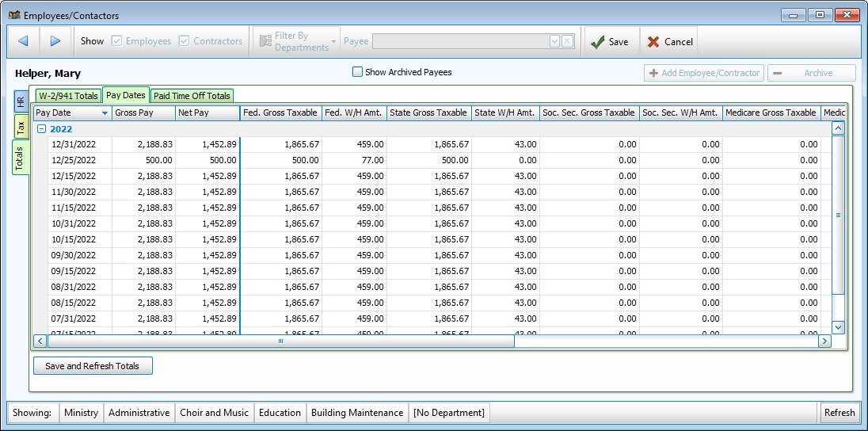Toggle the Contractors checkbox

click(185, 41)
